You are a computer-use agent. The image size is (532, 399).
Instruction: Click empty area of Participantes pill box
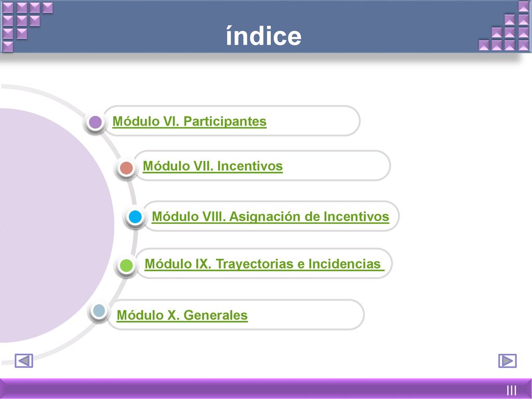coord(312,121)
